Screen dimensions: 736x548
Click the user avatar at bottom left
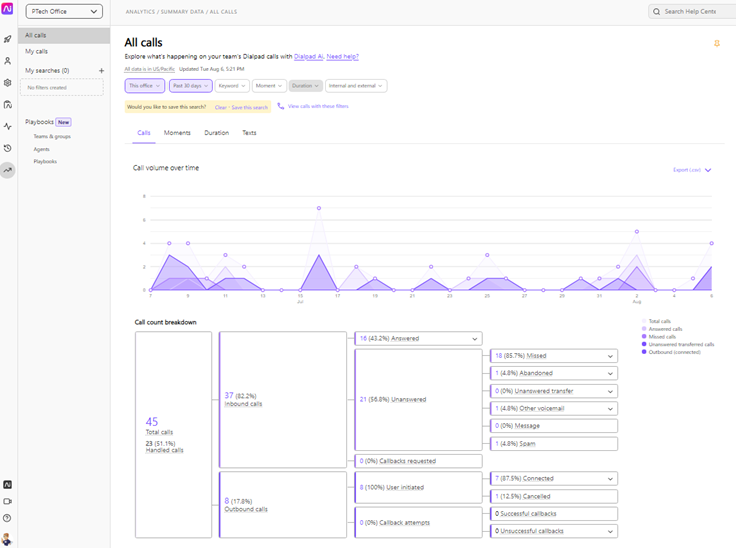pos(8,540)
